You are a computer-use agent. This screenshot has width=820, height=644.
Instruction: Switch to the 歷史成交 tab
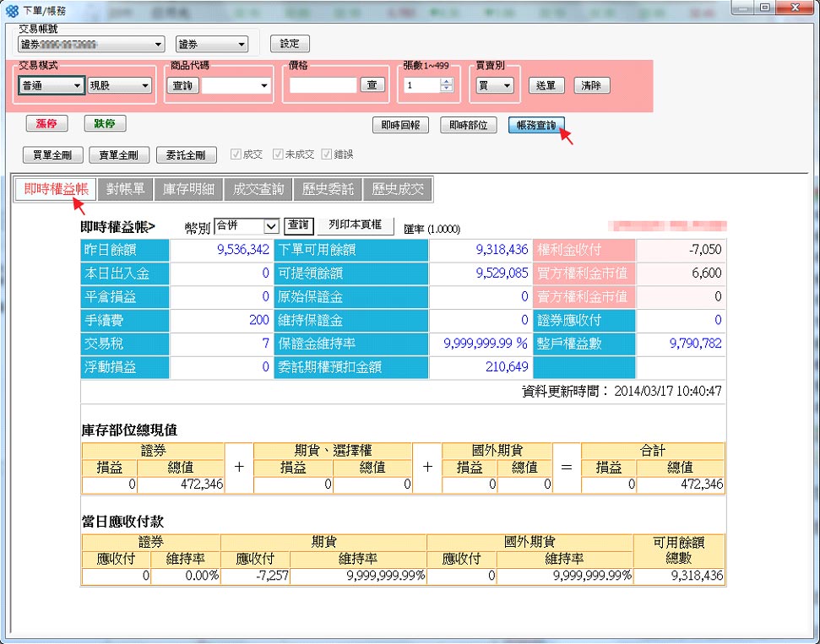[x=398, y=189]
